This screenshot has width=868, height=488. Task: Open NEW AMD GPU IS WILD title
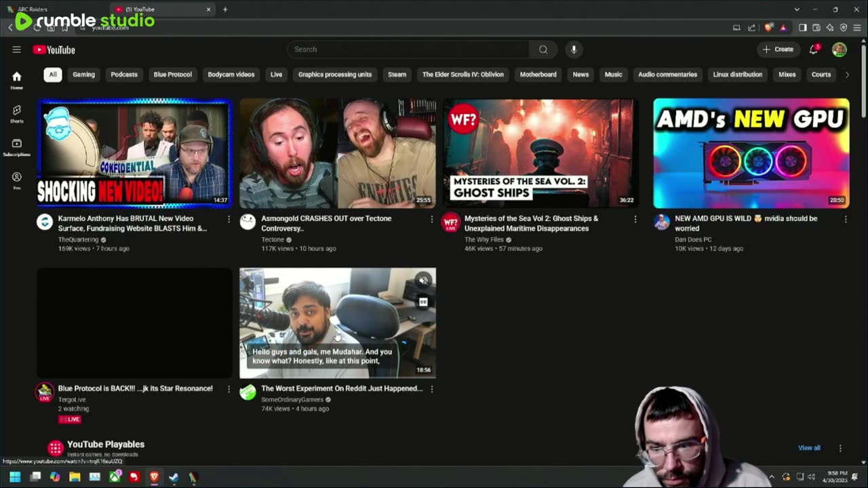point(746,223)
